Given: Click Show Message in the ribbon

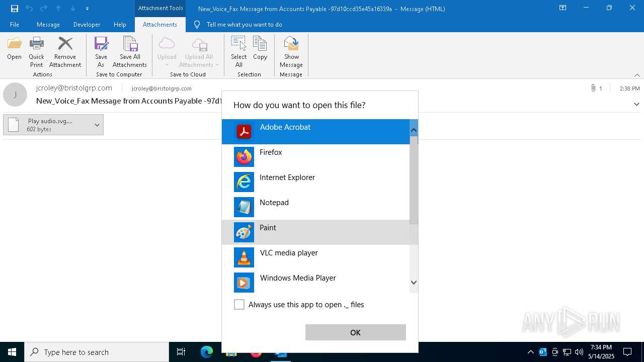Looking at the screenshot, I should tap(291, 52).
